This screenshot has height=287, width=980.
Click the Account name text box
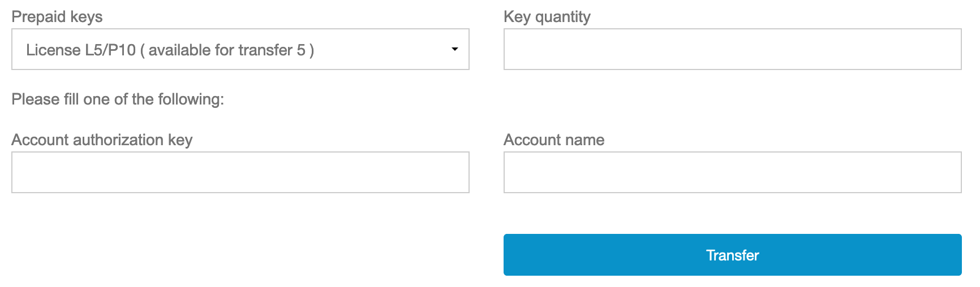pos(732,172)
